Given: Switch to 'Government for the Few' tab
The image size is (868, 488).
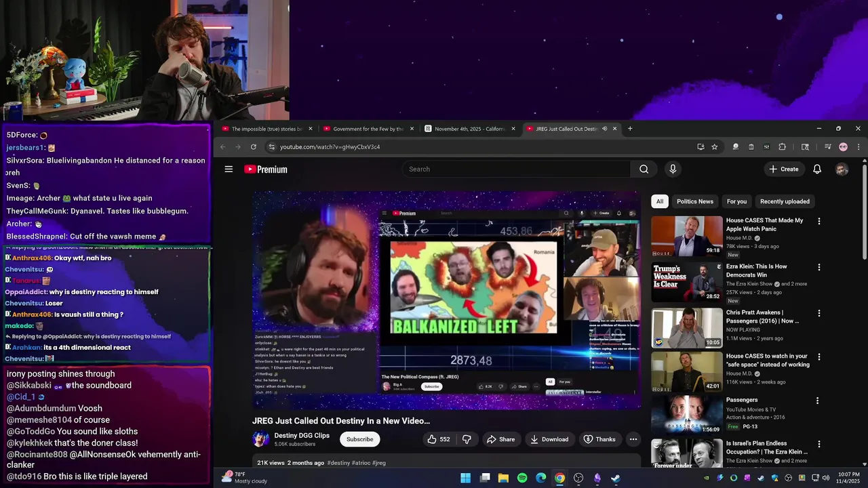Looking at the screenshot, I should click(368, 129).
